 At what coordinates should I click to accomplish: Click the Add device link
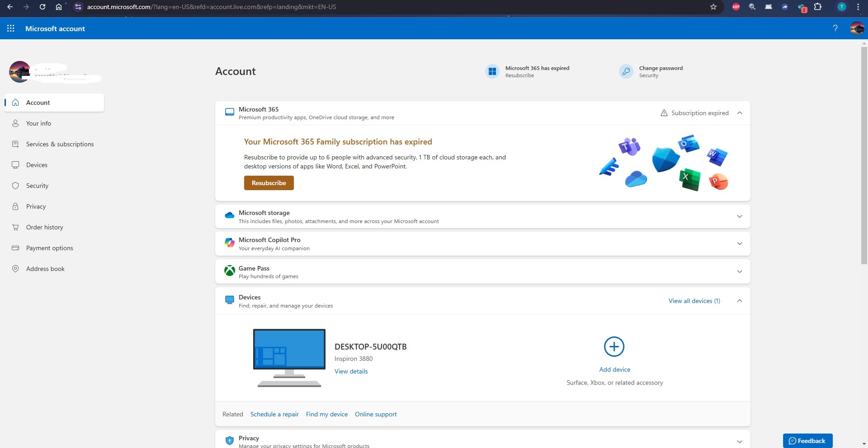(x=615, y=369)
